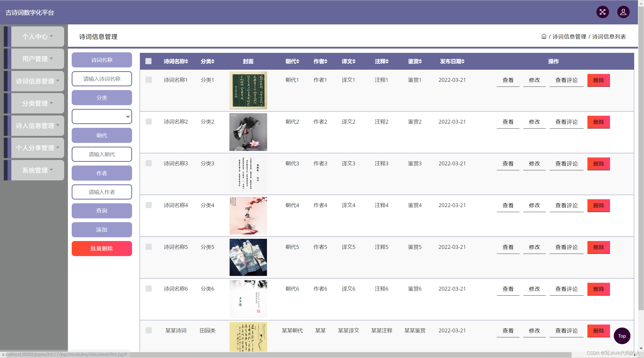Screen dimensions: 644x358
Task: Click the fullscreen toggle icon in header
Action: point(602,12)
